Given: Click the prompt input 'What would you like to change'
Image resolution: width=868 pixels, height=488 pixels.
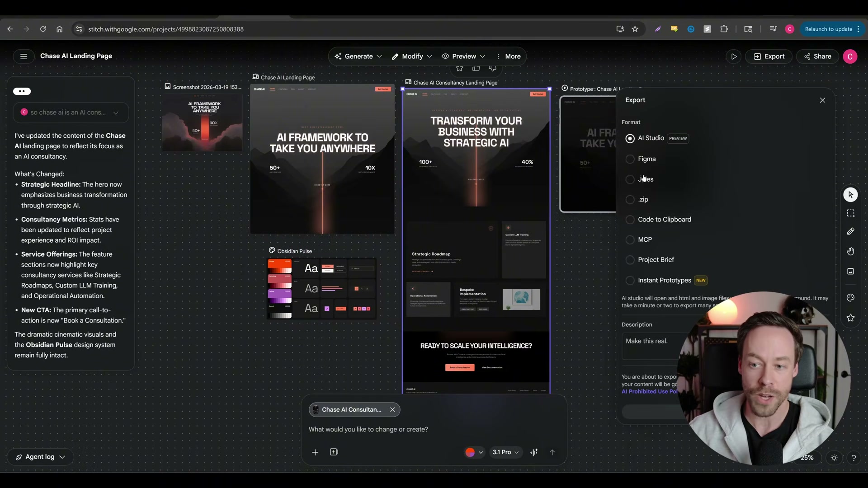Looking at the screenshot, I should coord(368,430).
